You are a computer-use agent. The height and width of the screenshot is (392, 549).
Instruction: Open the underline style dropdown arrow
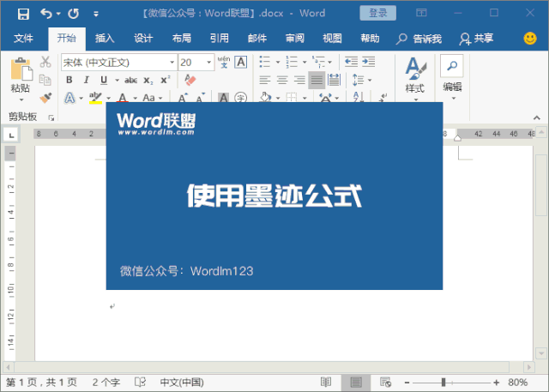117,81
